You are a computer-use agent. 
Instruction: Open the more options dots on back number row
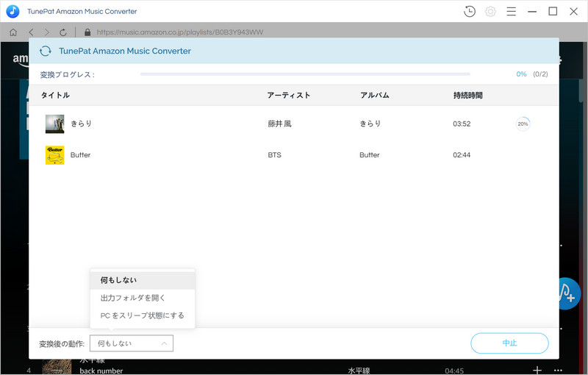coord(558,370)
